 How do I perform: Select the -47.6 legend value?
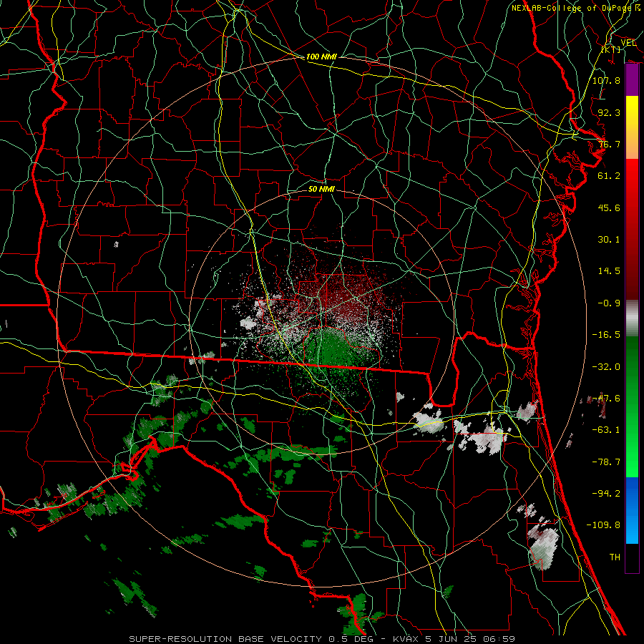pos(606,399)
